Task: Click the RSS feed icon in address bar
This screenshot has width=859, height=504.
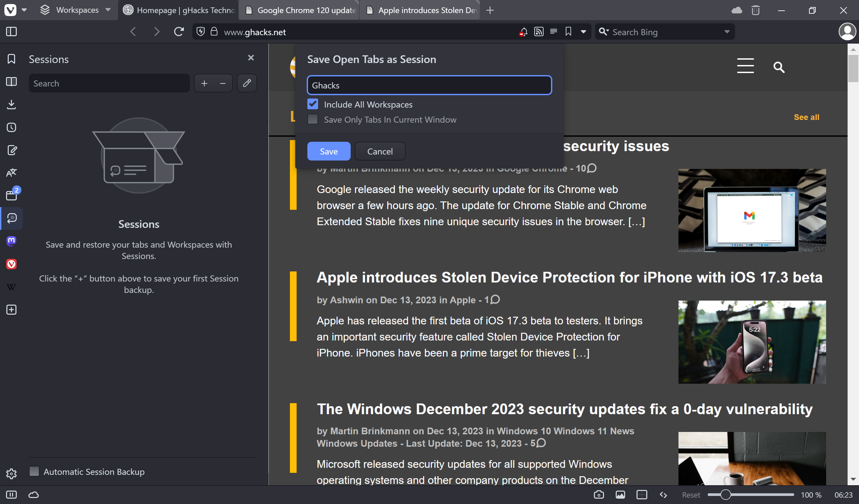Action: click(539, 32)
